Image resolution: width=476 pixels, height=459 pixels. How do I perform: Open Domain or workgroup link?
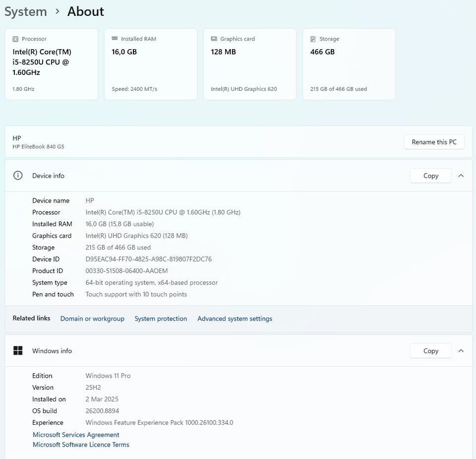tap(92, 319)
